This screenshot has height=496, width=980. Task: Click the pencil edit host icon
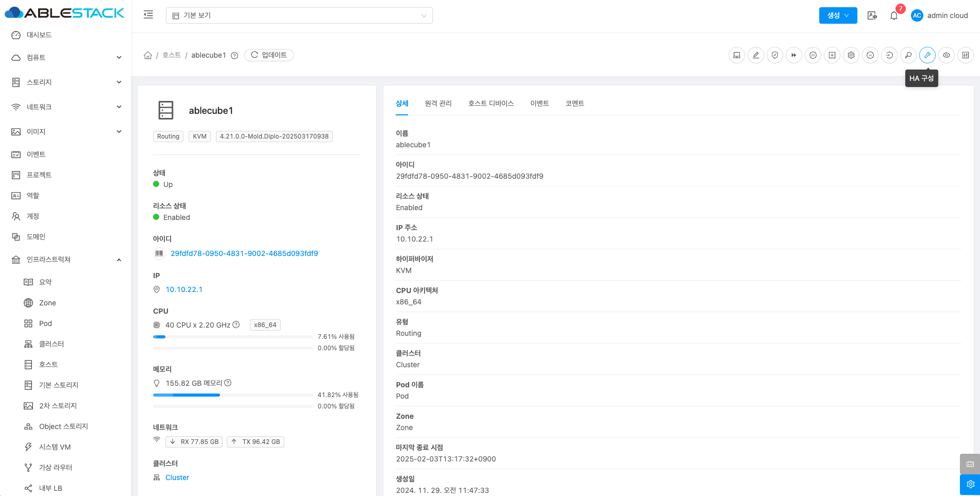tap(756, 55)
